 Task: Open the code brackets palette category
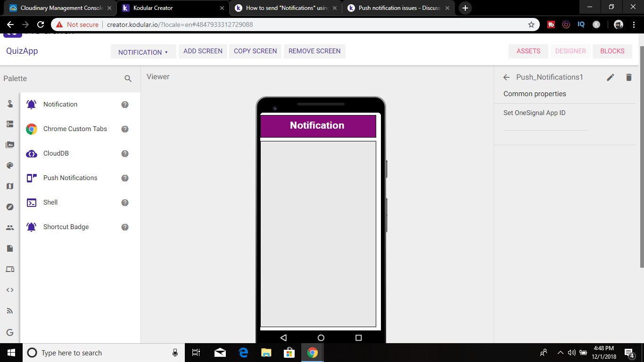10,290
